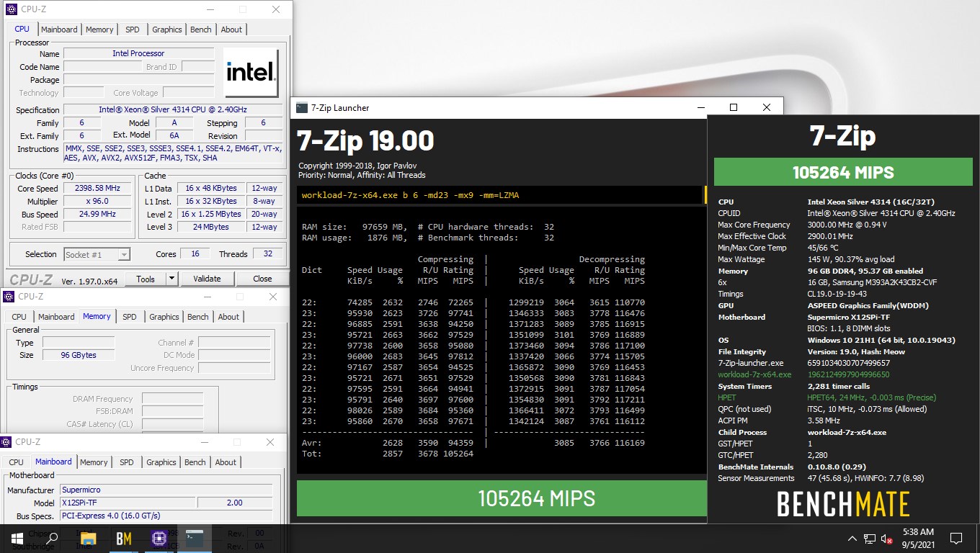Click the Supermicro manufacturer field
Viewport: 980px width, 553px height.
pos(166,490)
